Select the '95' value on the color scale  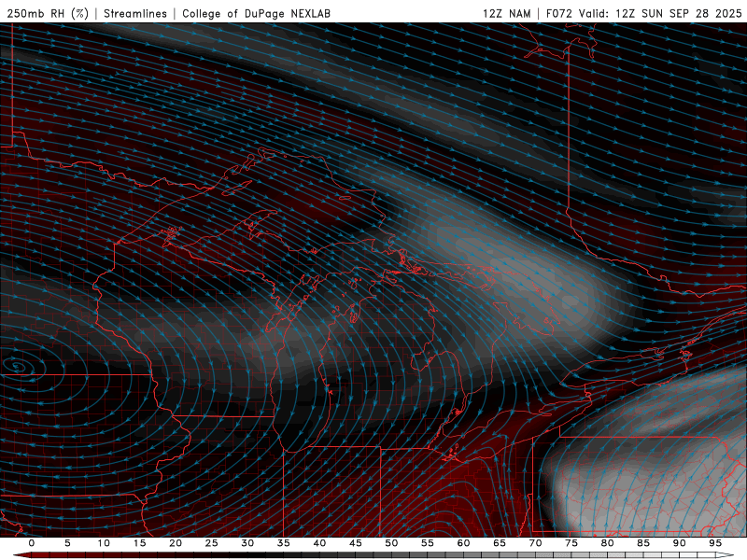tap(715, 543)
